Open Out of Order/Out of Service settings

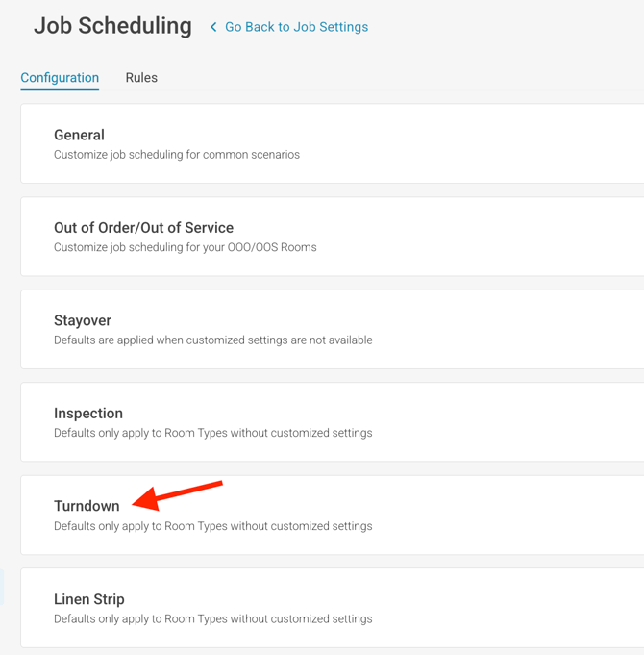pyautogui.click(x=143, y=228)
